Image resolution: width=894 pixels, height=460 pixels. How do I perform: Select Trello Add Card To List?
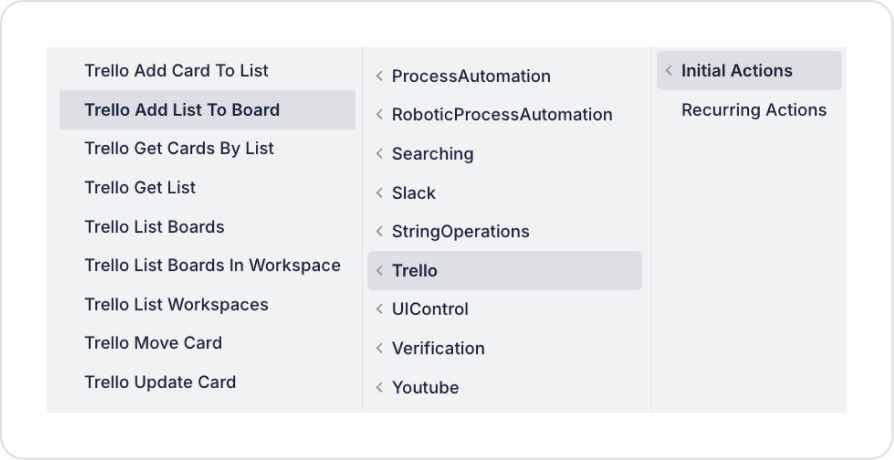pyautogui.click(x=176, y=71)
